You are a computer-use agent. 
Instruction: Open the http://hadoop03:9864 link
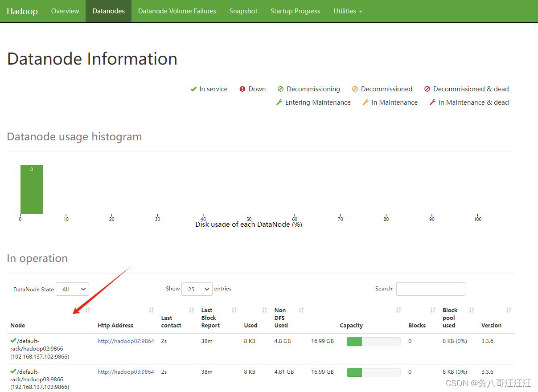126,372
